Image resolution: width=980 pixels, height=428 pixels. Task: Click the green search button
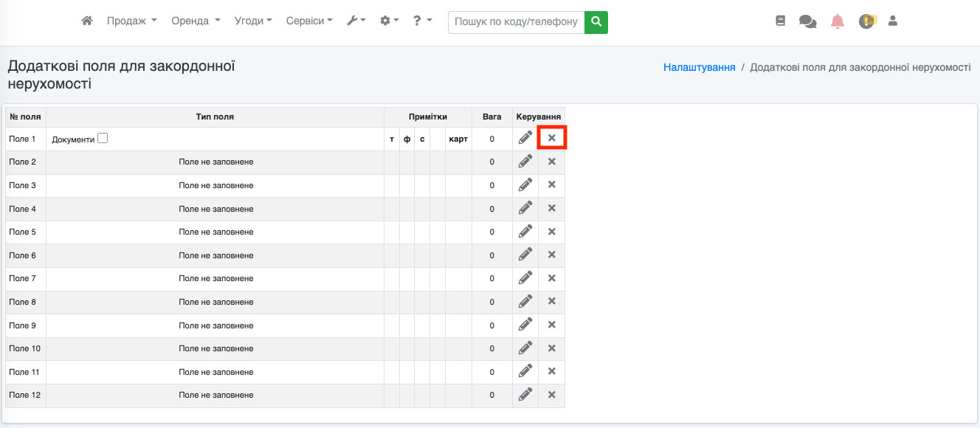(596, 22)
